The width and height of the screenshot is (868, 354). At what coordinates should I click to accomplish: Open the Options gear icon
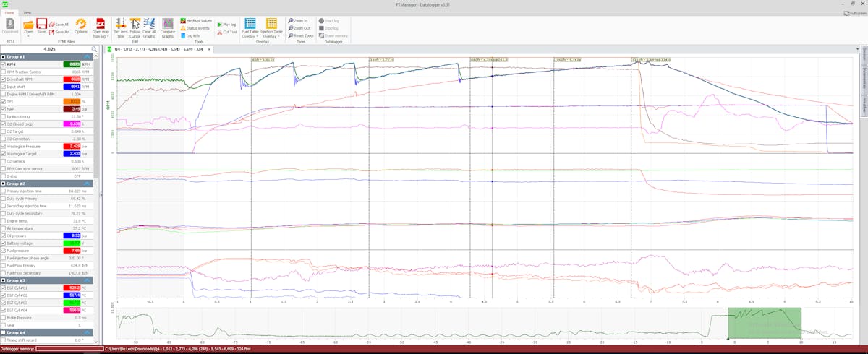point(81,27)
